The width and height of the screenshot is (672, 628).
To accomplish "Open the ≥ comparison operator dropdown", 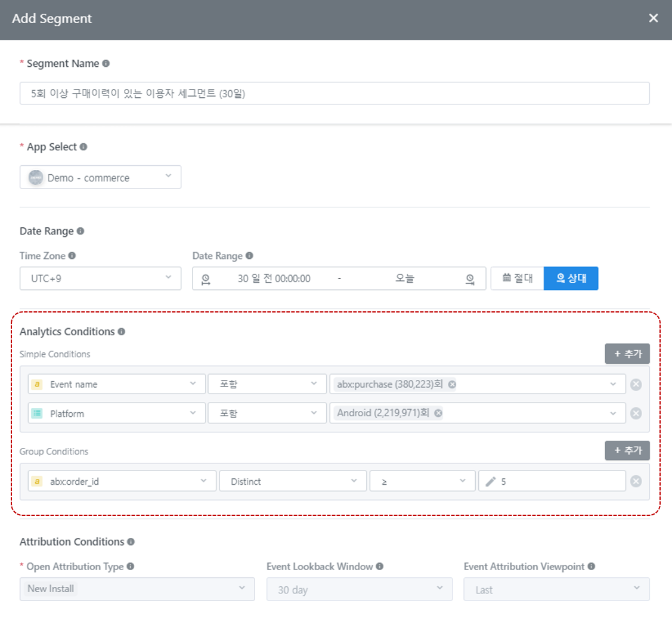I will pyautogui.click(x=423, y=481).
